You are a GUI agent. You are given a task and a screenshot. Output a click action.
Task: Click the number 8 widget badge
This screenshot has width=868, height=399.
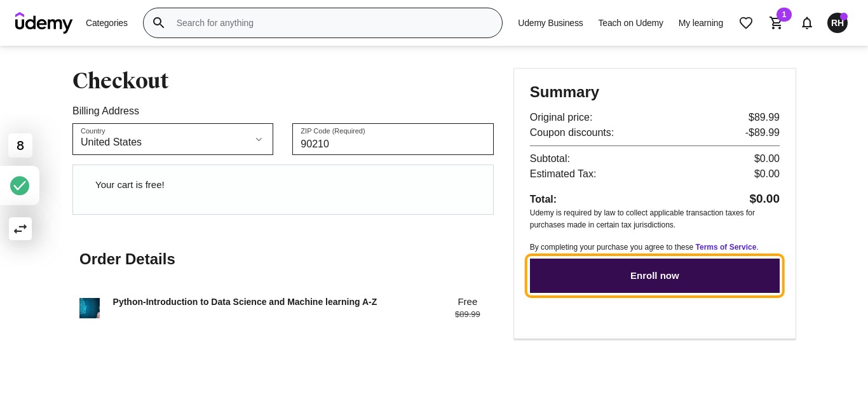[x=20, y=145]
